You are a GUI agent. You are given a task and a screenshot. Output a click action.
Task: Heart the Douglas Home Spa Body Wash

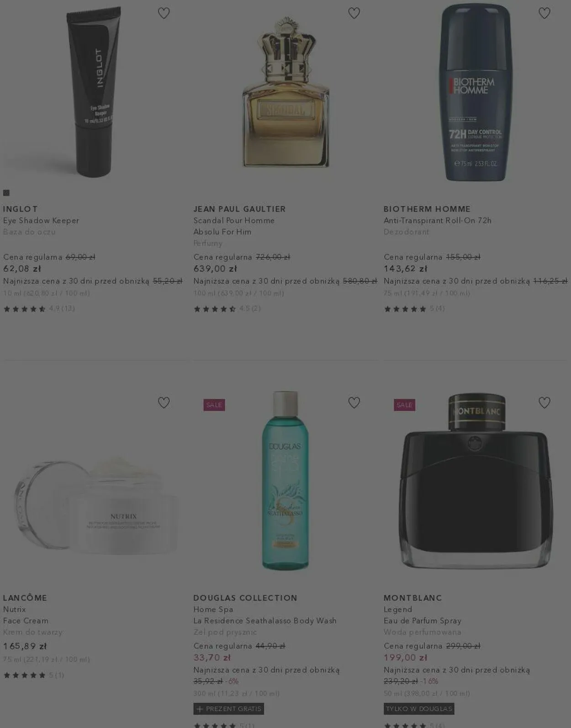354,402
